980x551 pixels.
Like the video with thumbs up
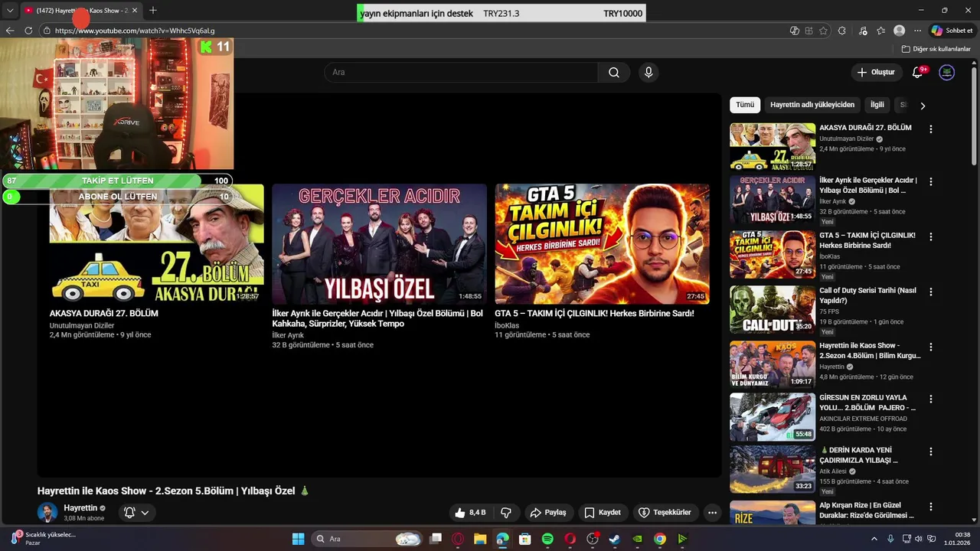tap(470, 513)
